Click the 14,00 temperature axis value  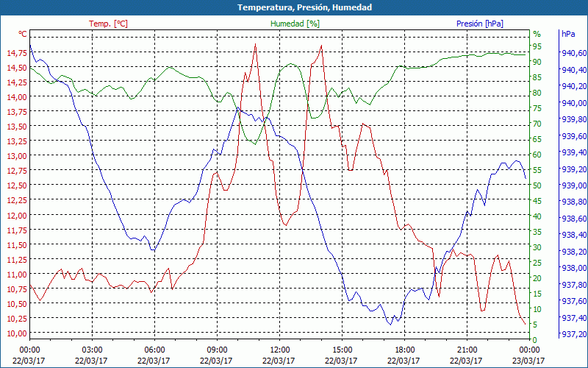(x=17, y=97)
